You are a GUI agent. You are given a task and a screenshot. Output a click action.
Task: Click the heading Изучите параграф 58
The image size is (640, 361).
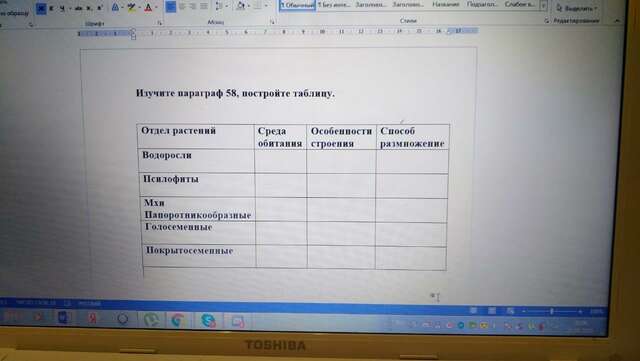click(187, 94)
